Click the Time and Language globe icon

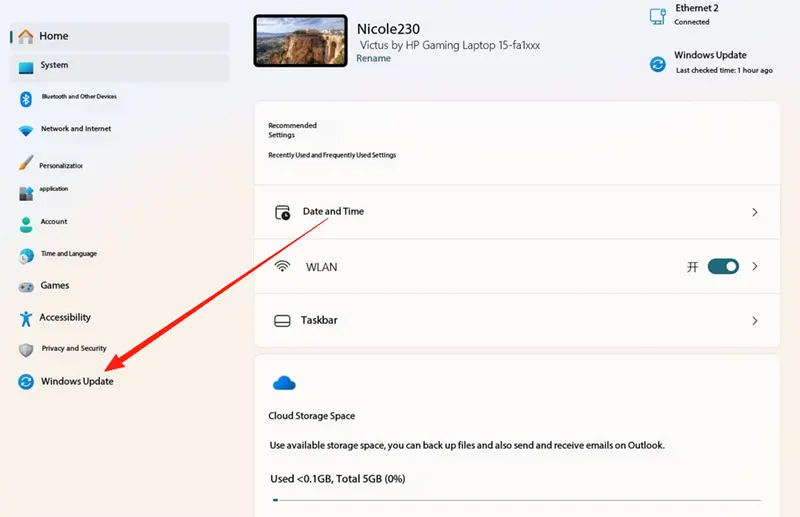(26, 256)
